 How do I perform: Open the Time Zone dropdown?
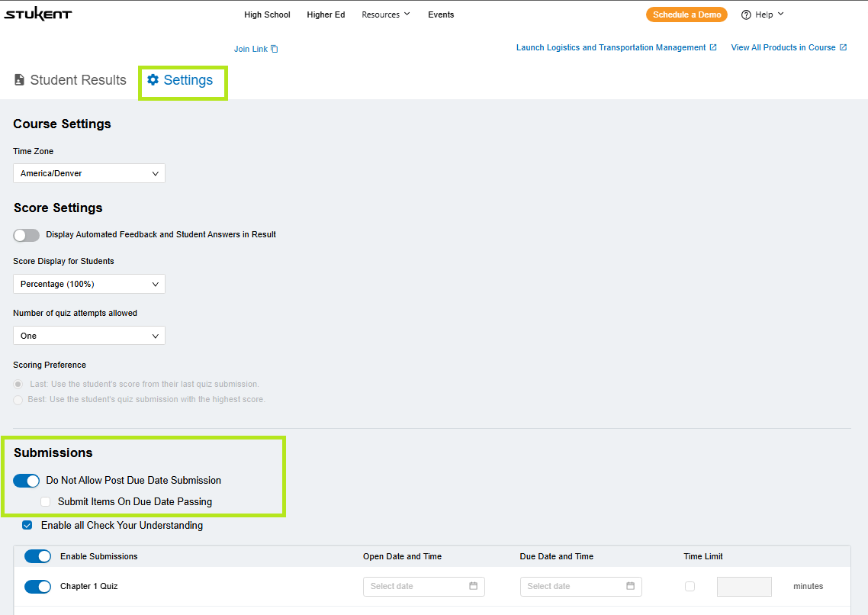pyautogui.click(x=89, y=173)
